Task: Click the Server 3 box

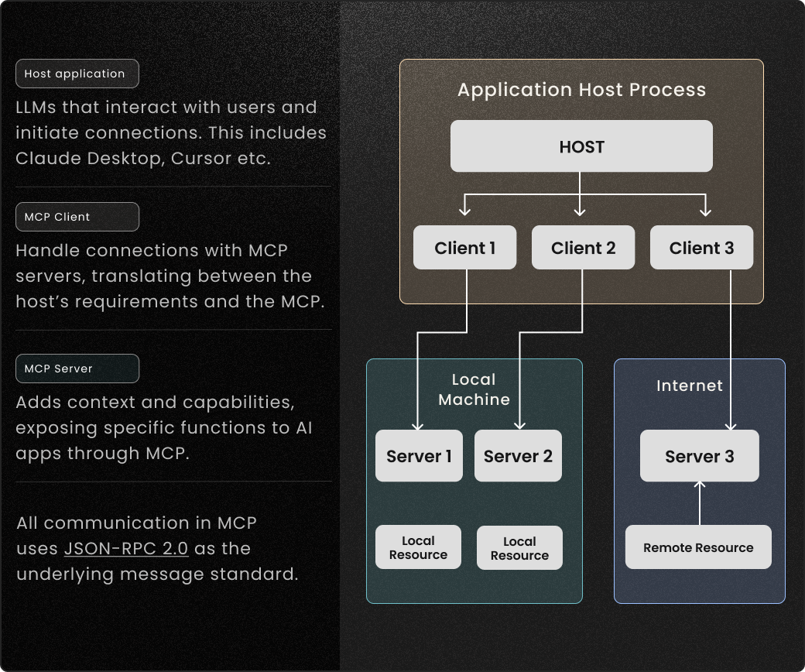Action: (699, 456)
